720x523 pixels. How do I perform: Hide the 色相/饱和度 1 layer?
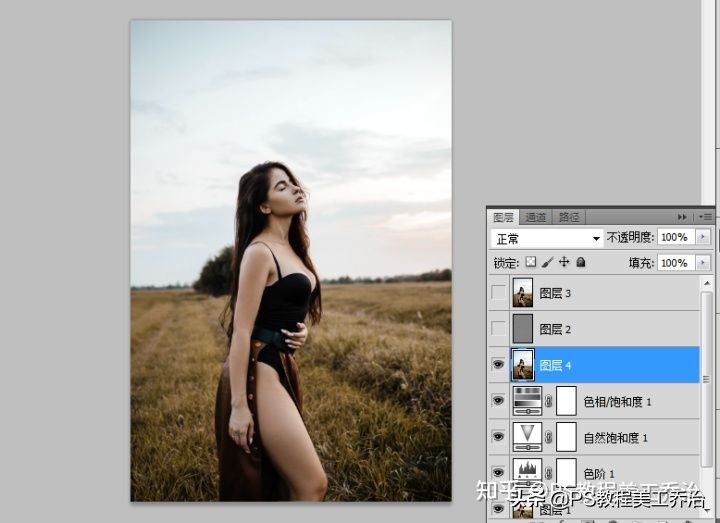498,400
